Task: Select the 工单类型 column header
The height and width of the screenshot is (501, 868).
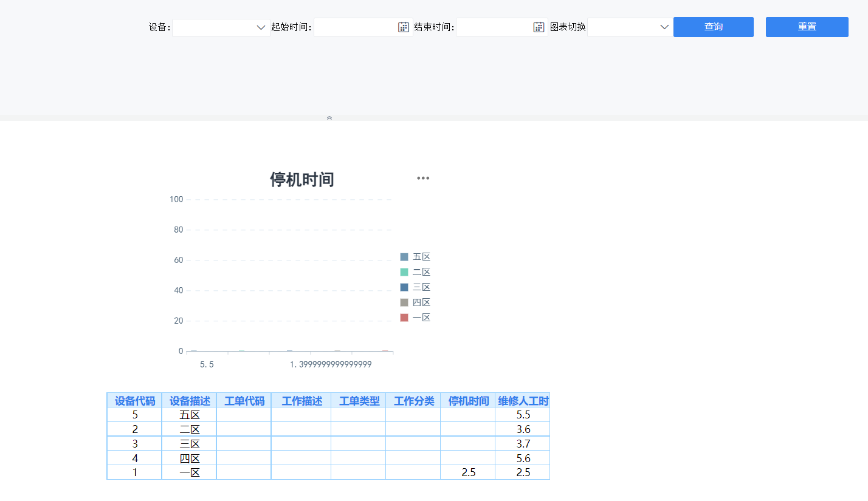Action: click(x=359, y=401)
